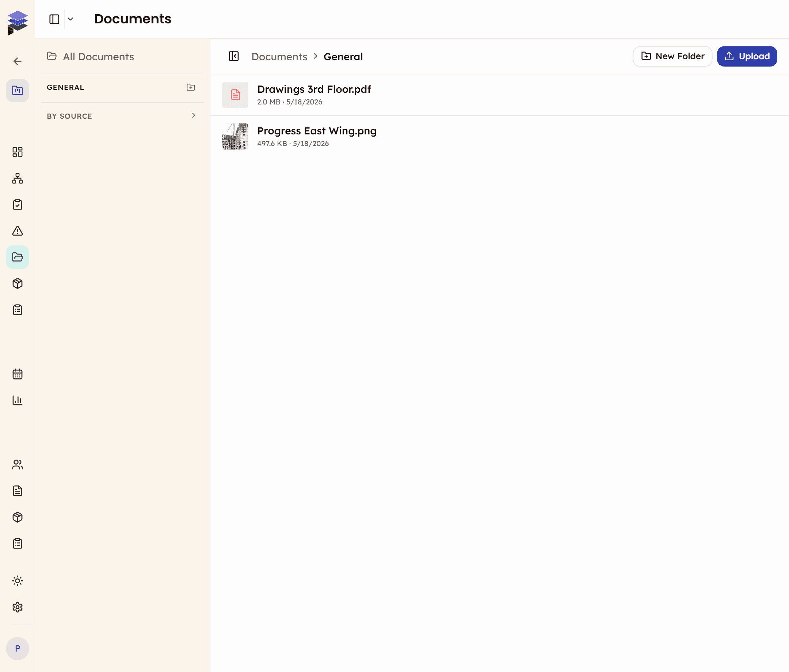The height and width of the screenshot is (672, 789).
Task: Open the hierarchy network icon
Action: click(18, 178)
